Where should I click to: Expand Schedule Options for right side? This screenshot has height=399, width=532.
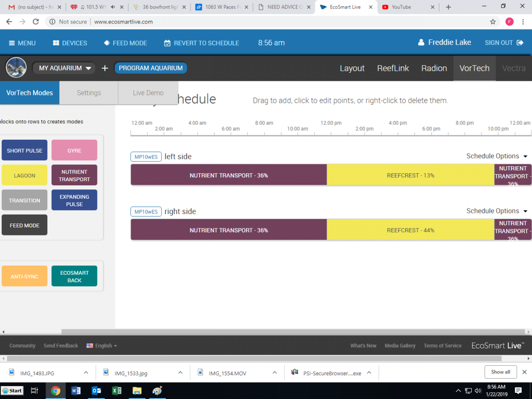click(497, 211)
